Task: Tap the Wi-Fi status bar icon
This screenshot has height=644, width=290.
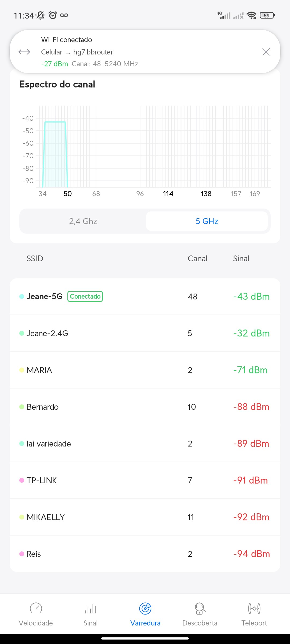Action: [251, 16]
